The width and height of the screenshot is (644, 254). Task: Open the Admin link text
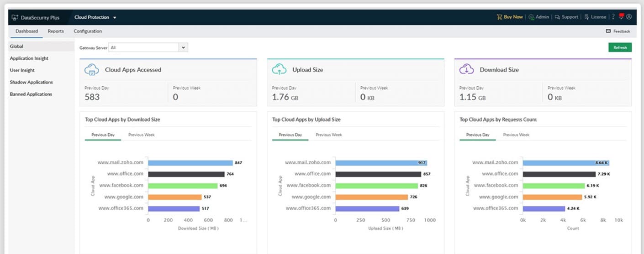point(542,17)
